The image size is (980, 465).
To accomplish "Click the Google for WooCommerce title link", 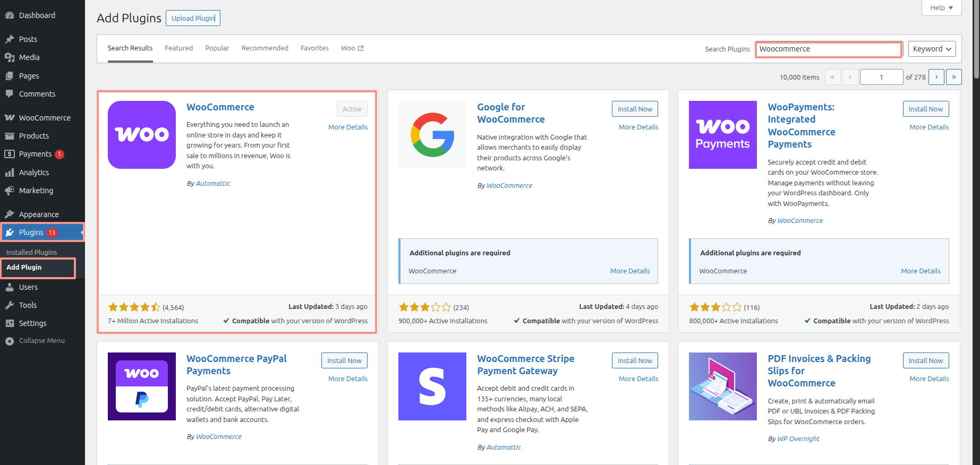I will [511, 113].
